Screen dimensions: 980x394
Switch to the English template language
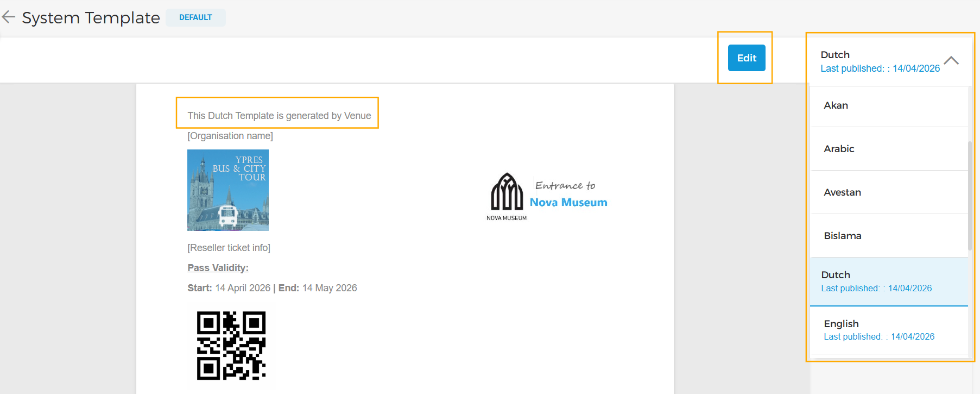coord(879,330)
